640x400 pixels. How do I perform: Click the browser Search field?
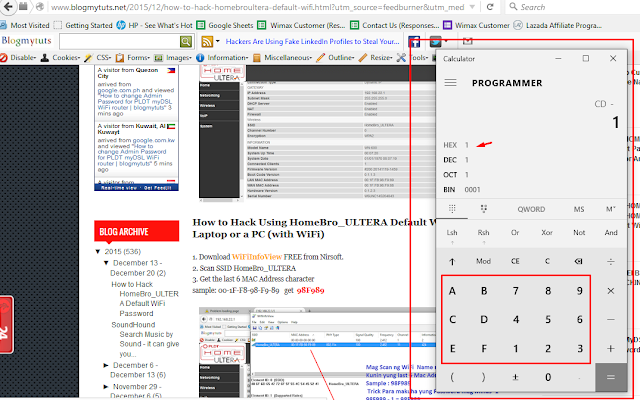[x=571, y=7]
